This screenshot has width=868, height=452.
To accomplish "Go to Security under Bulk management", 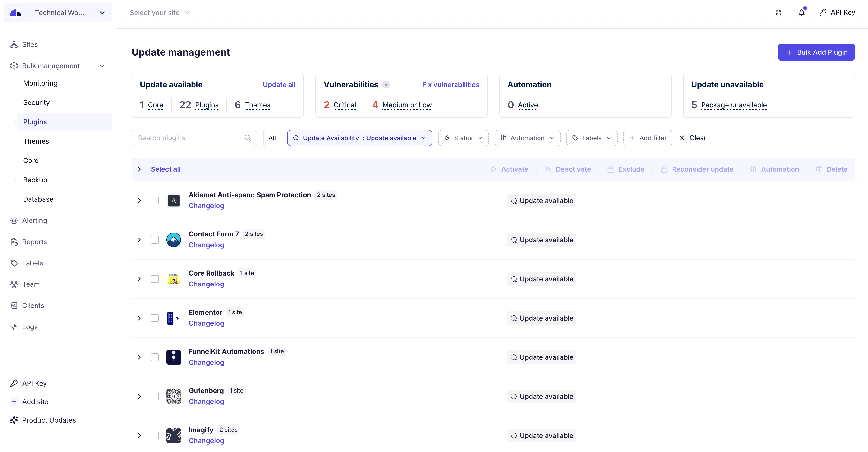I will click(x=36, y=102).
